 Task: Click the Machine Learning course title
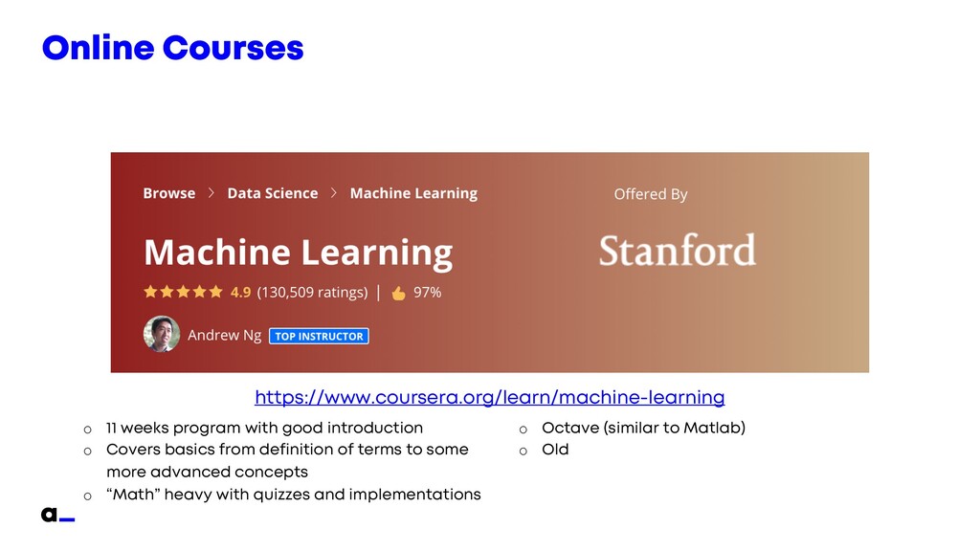click(299, 253)
